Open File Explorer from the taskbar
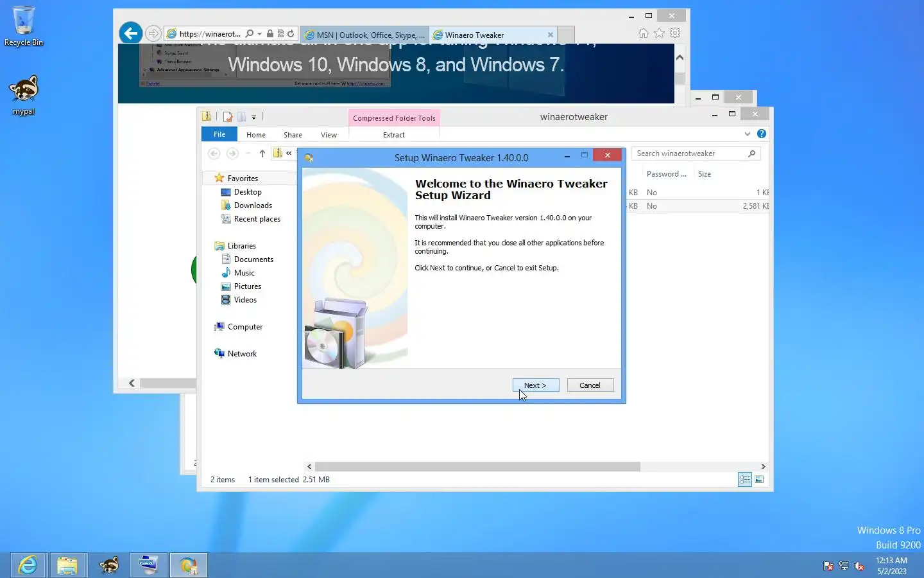 pos(67,565)
